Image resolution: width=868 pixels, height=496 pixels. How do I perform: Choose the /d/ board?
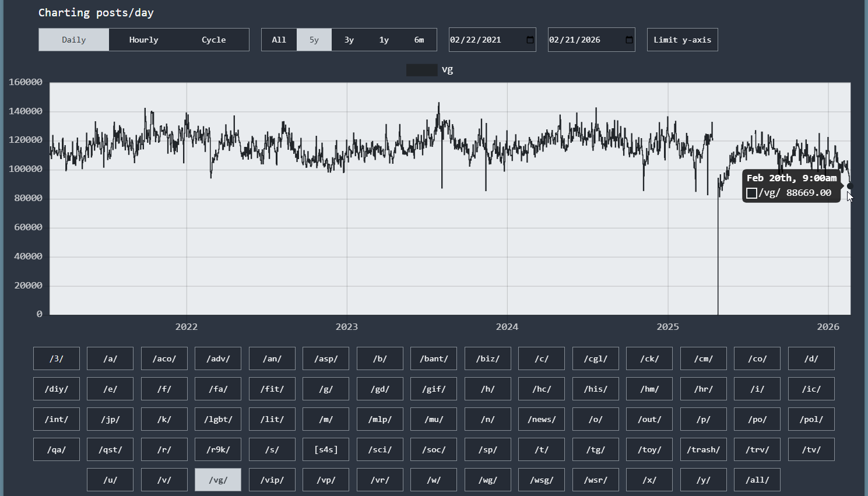coord(811,358)
